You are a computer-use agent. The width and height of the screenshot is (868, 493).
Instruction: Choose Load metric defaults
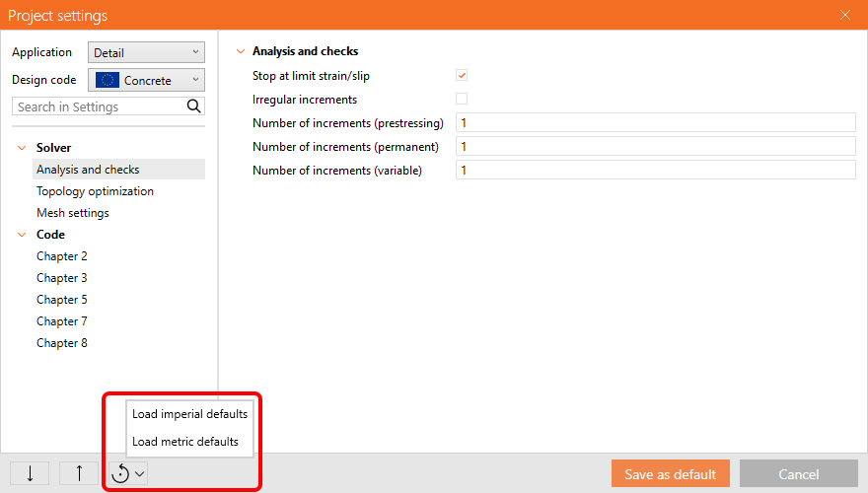pyautogui.click(x=185, y=442)
